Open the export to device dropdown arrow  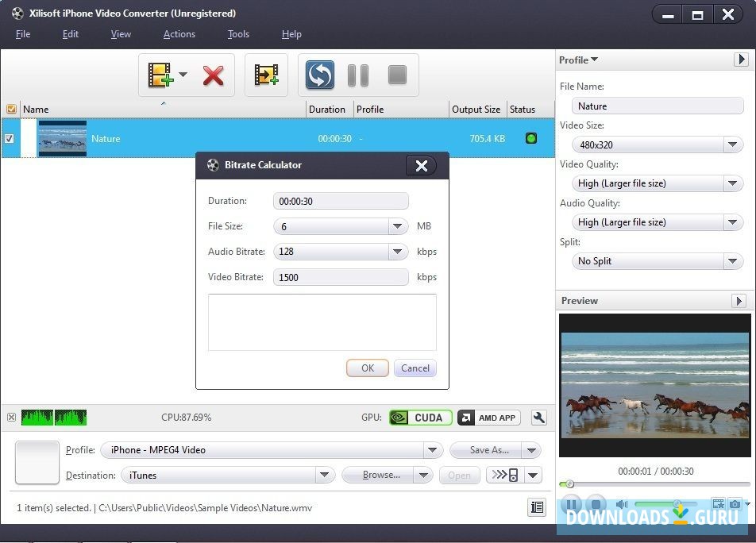[x=533, y=475]
